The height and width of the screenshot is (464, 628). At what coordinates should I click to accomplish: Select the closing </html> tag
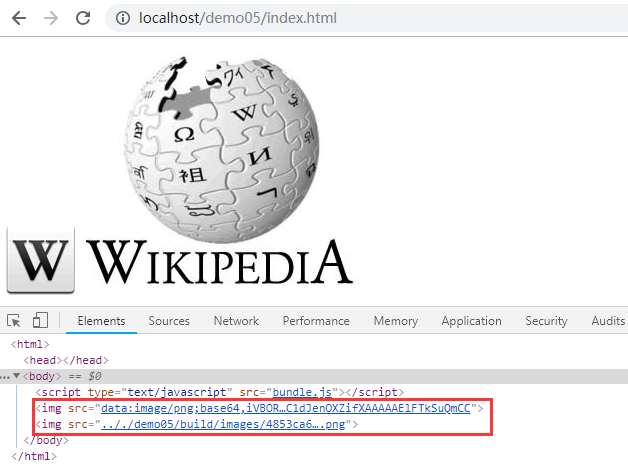coord(34,456)
